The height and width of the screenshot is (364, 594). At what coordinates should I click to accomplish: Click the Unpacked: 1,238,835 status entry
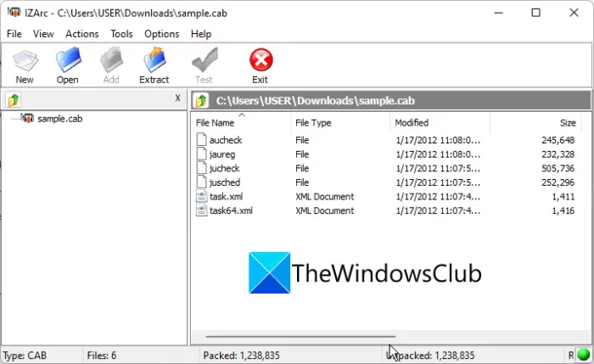tap(430, 356)
